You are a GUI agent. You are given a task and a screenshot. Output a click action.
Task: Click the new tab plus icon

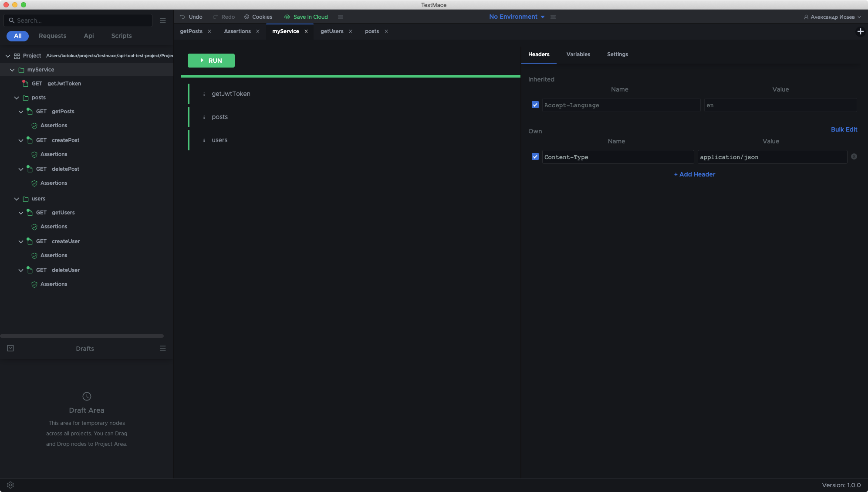pos(860,31)
